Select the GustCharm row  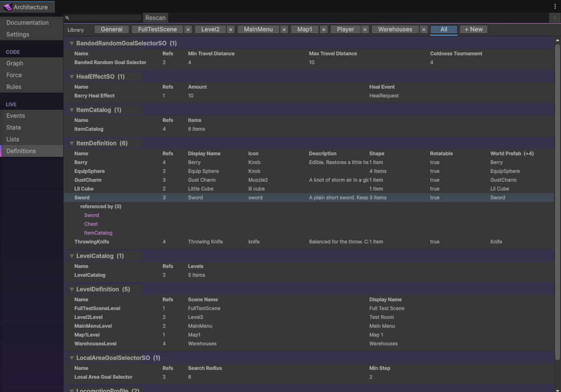(x=309, y=180)
